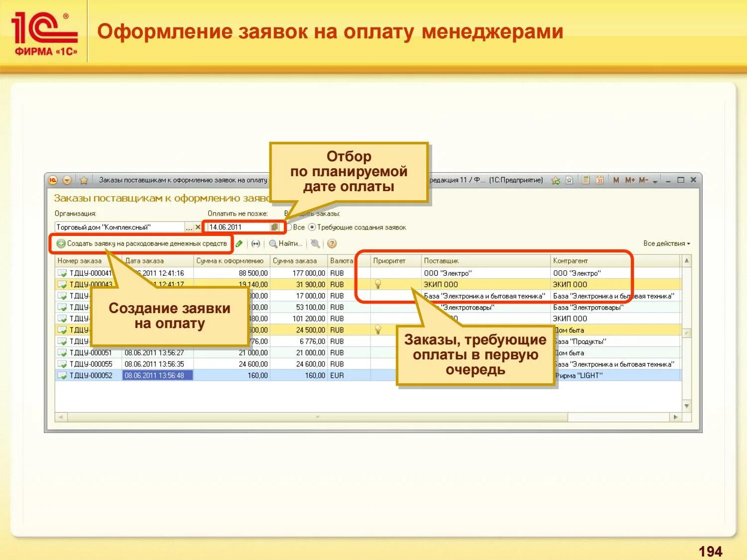Click date cell 08.06.2011 13:56:48
This screenshot has height=560, width=747.
click(157, 375)
